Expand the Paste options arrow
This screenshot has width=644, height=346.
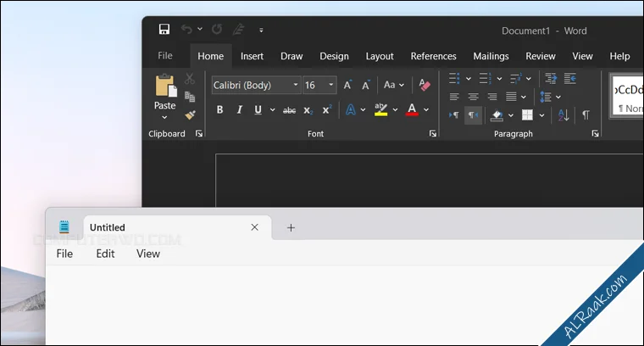tap(164, 118)
